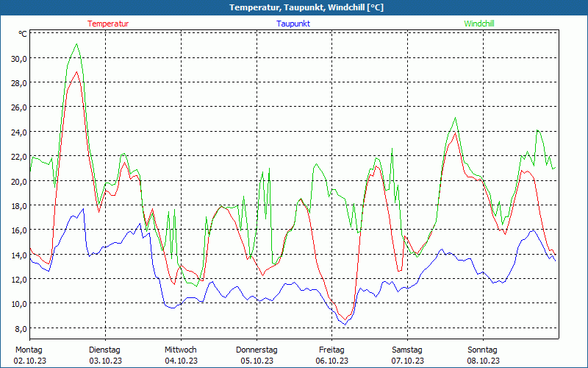Click the date 03.10.23
This screenshot has width=588, height=368.
pos(105,361)
